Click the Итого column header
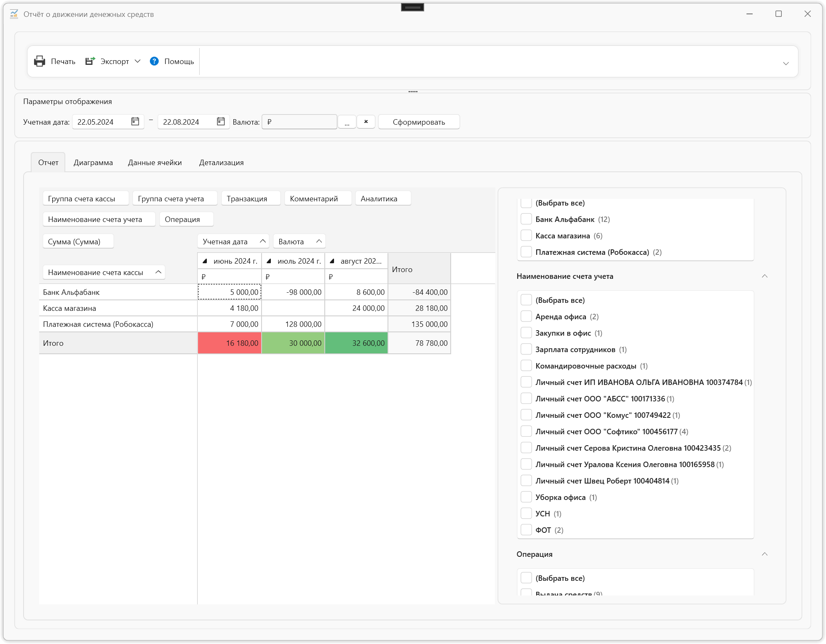The height and width of the screenshot is (644, 826). pos(420,269)
